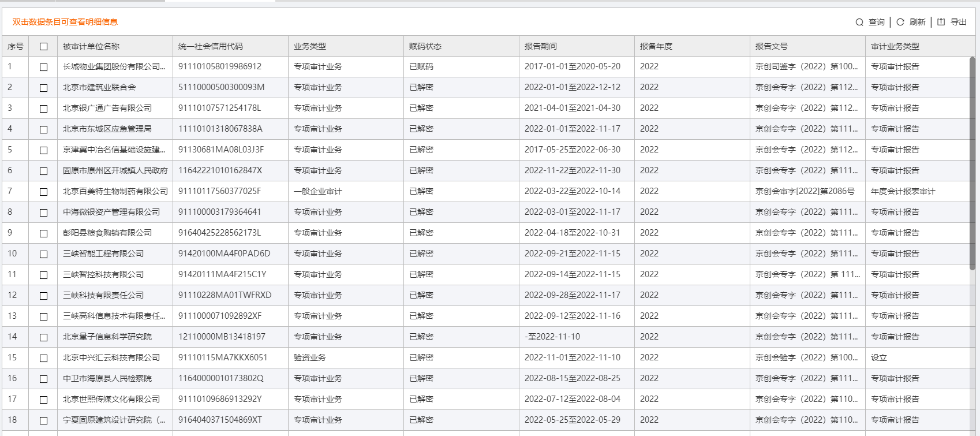Screen dimensions: 980x436
Task: Select checkbox for 北京百美特生物制药有限公司
Action: (x=43, y=192)
